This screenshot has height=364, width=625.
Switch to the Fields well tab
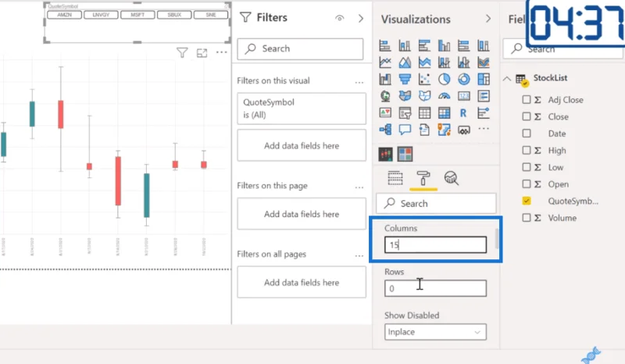pos(395,178)
